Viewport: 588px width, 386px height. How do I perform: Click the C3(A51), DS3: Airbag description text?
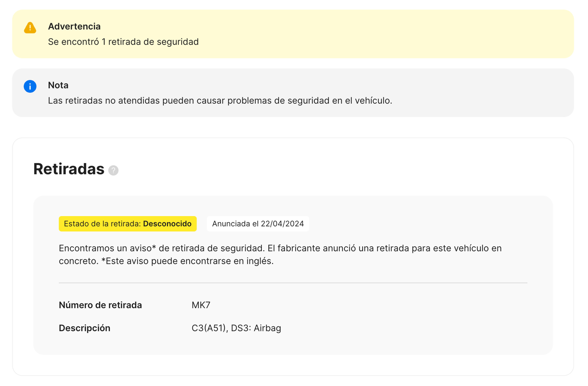(x=236, y=328)
